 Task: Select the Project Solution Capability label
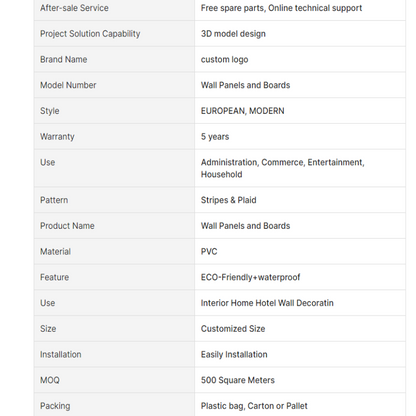coord(90,34)
